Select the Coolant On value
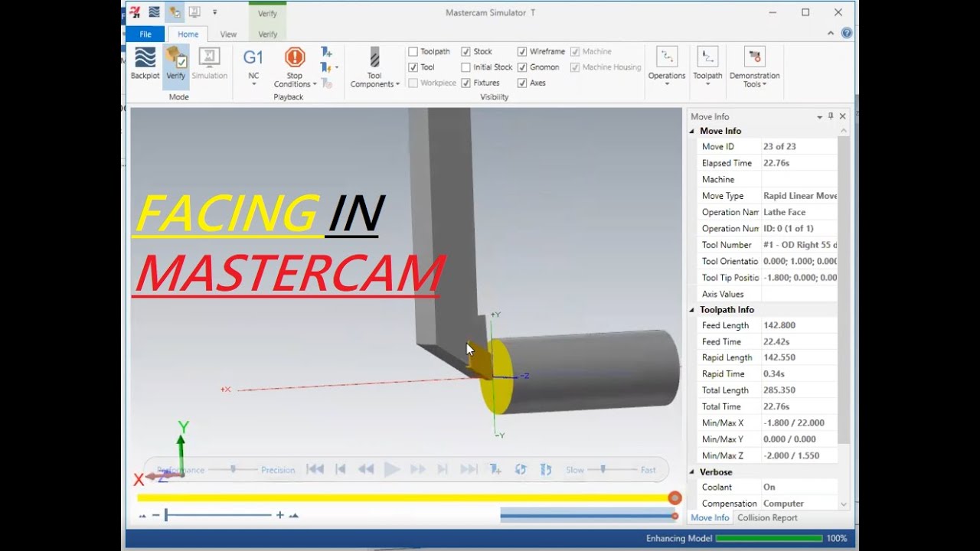 point(769,487)
